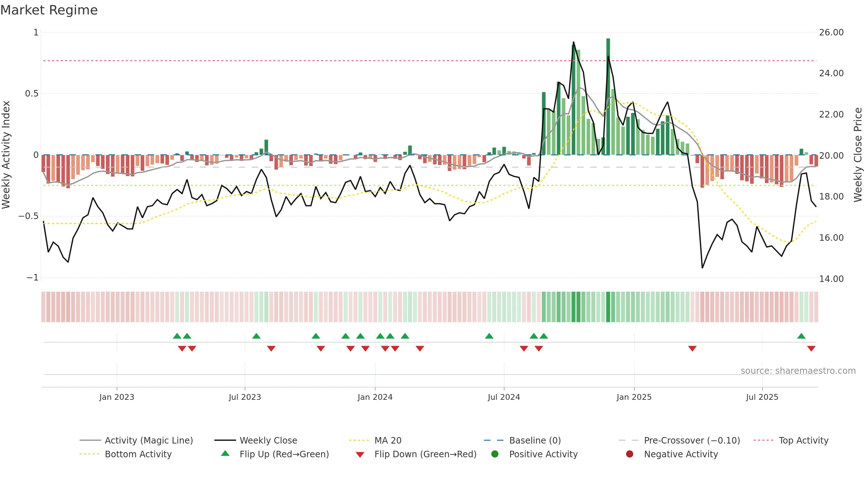Click the Positive Activity green circle legend icon

click(x=495, y=454)
